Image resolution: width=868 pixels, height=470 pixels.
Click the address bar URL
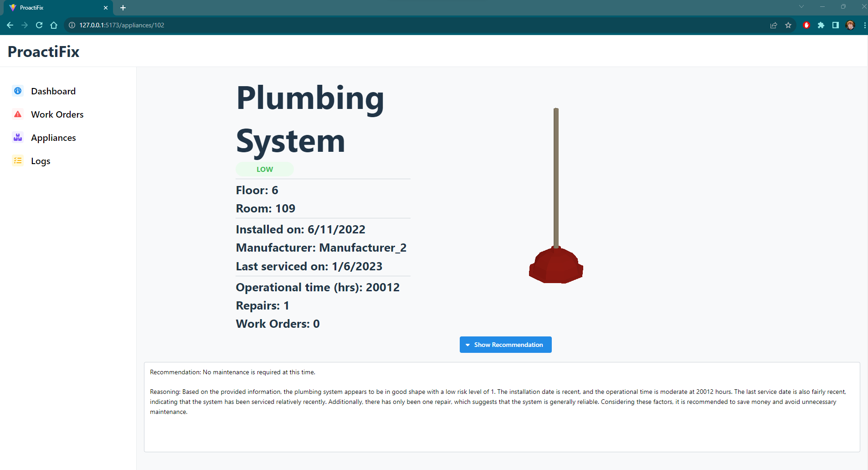pos(122,25)
